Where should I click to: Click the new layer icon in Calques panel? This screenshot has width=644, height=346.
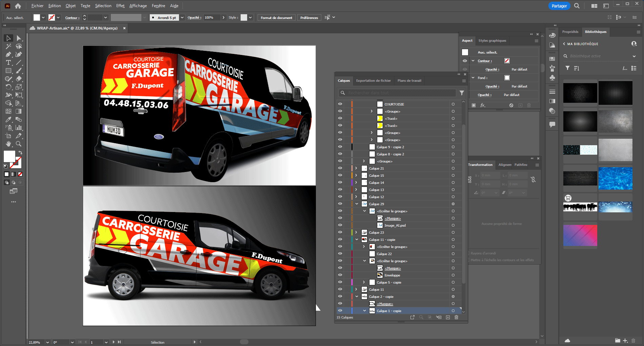tap(448, 317)
